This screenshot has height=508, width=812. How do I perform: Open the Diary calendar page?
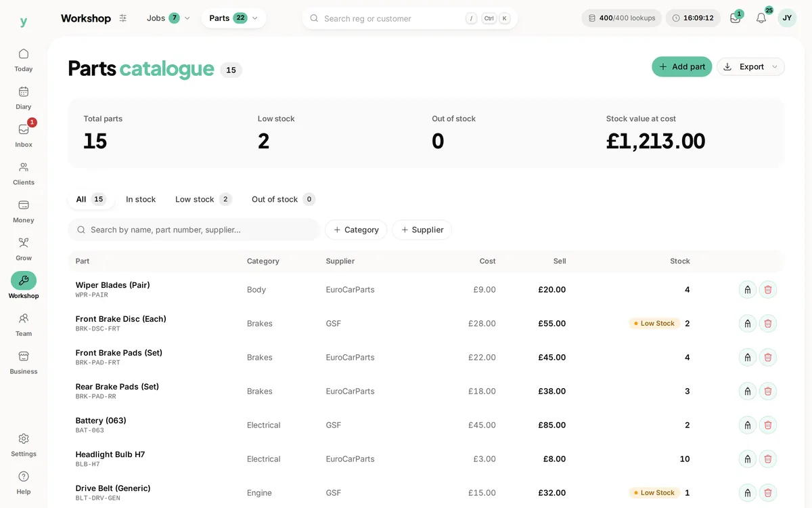(x=24, y=98)
